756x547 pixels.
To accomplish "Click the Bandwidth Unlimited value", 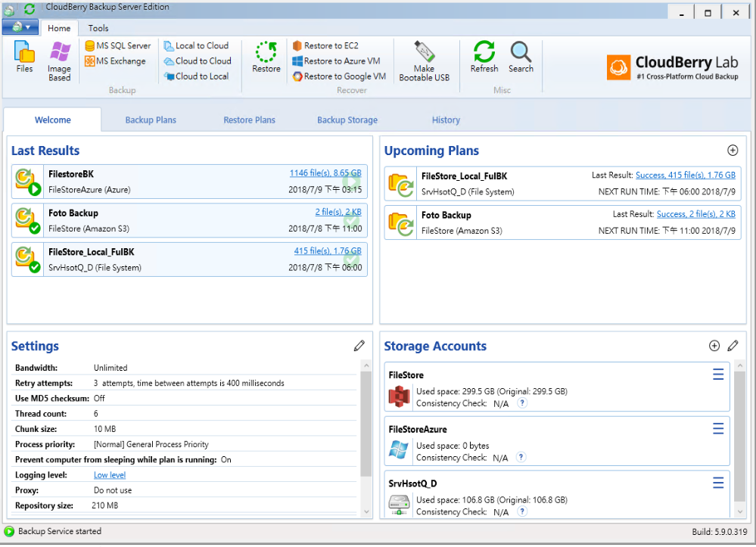I will pyautogui.click(x=110, y=368).
